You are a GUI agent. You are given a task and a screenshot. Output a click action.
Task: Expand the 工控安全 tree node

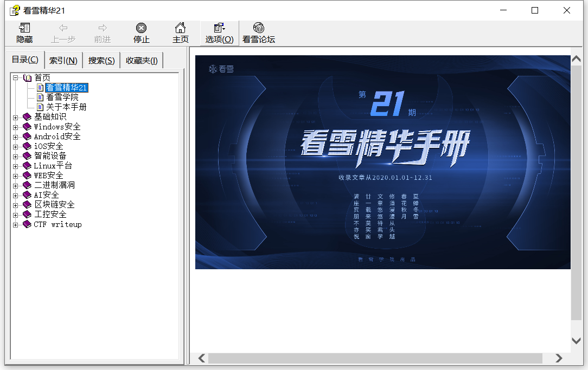click(15, 215)
